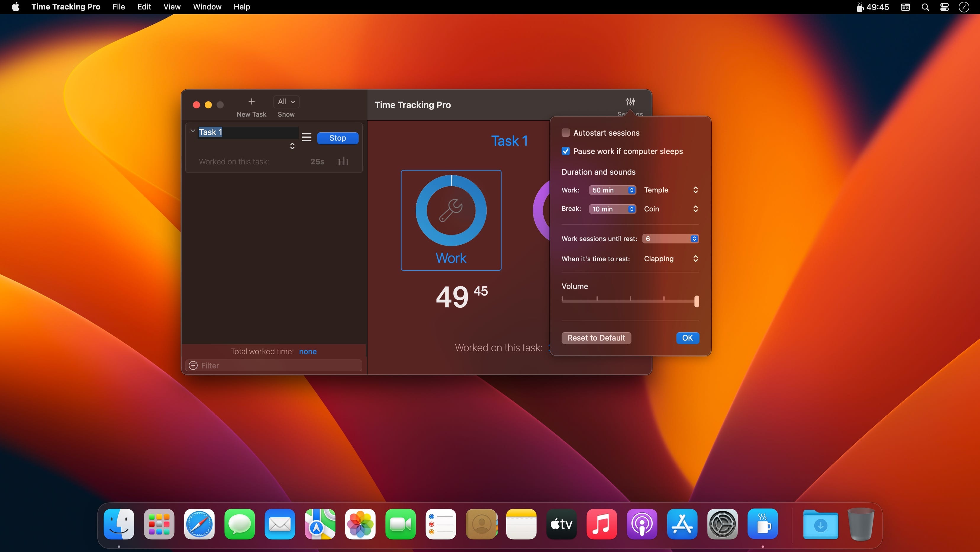
Task: Click the keyboard input menu bar icon
Action: click(x=905, y=7)
